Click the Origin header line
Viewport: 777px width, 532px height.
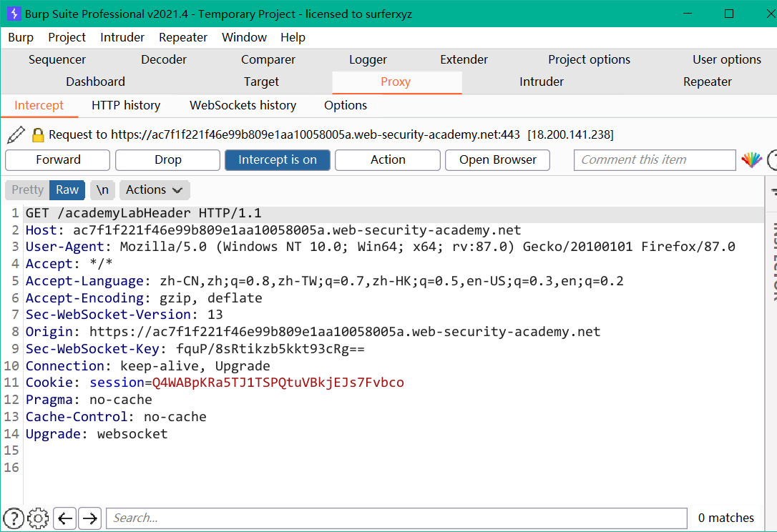[313, 332]
